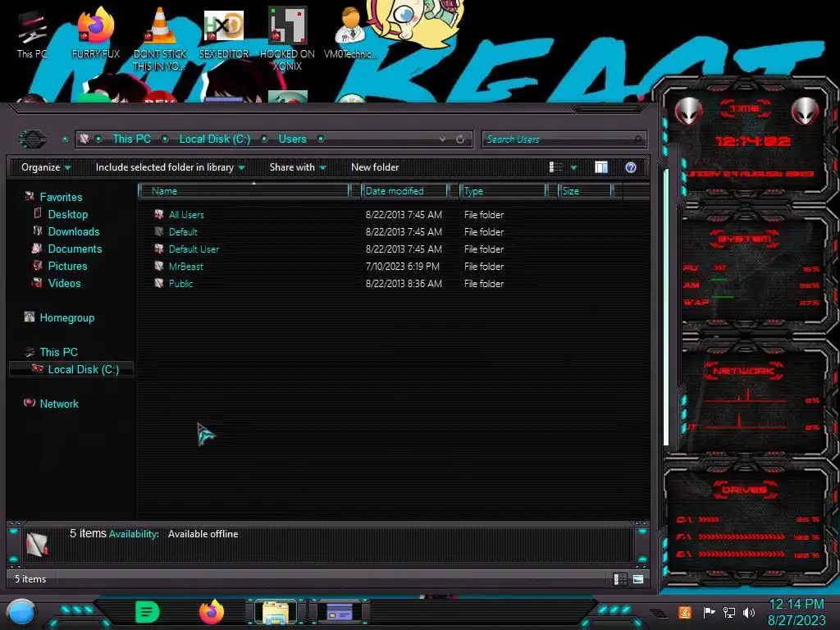Open the green notes app on taskbar
The image size is (840, 630).
(x=148, y=612)
